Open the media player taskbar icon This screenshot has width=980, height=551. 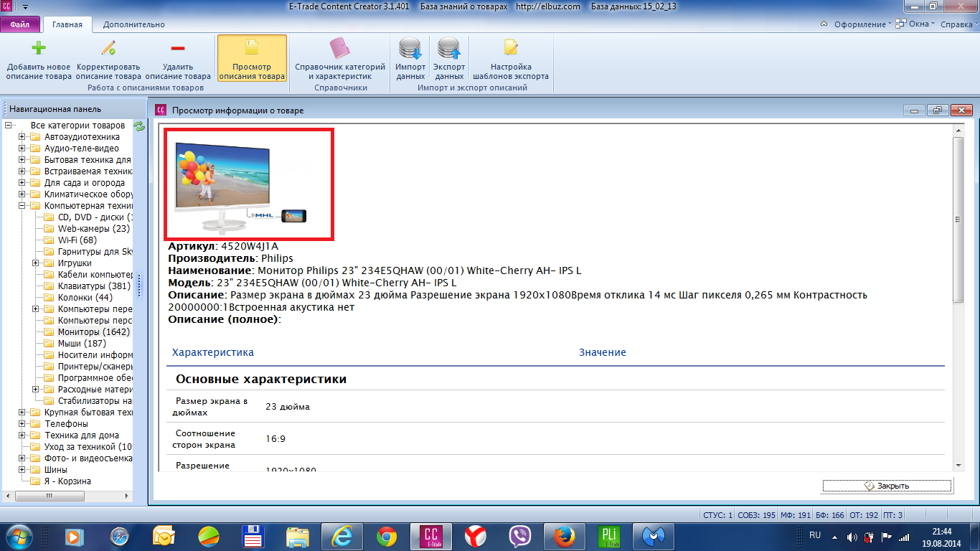75,537
